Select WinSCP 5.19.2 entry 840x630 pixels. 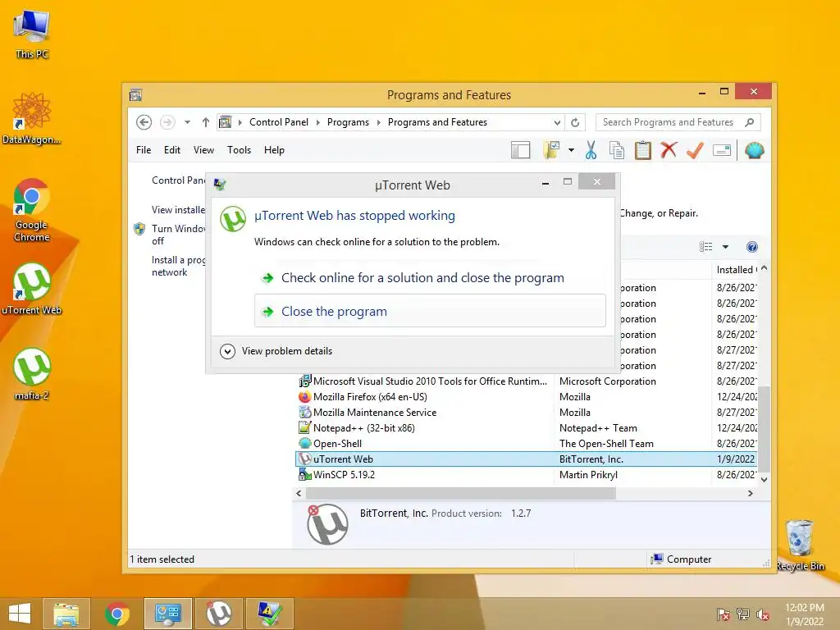527,475
